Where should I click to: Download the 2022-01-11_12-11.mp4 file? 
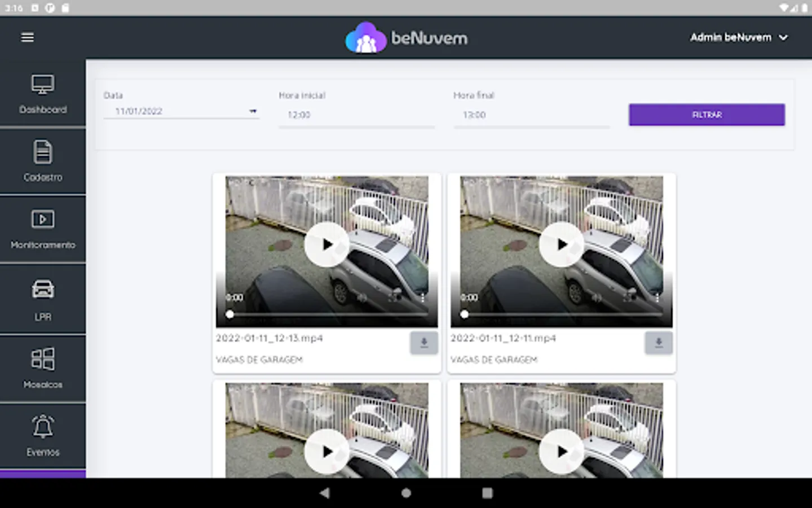coord(659,343)
